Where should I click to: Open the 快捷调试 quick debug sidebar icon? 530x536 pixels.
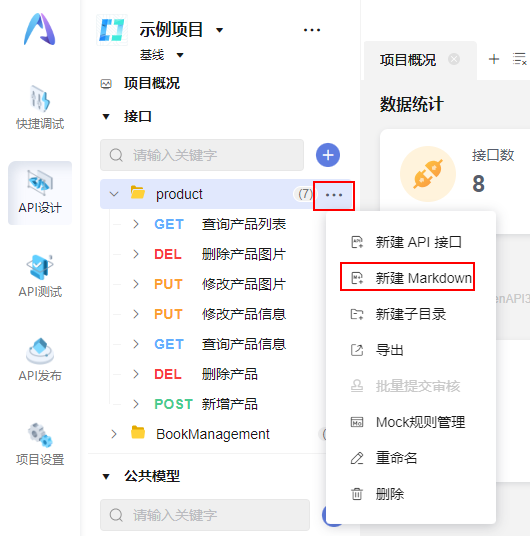tap(40, 107)
